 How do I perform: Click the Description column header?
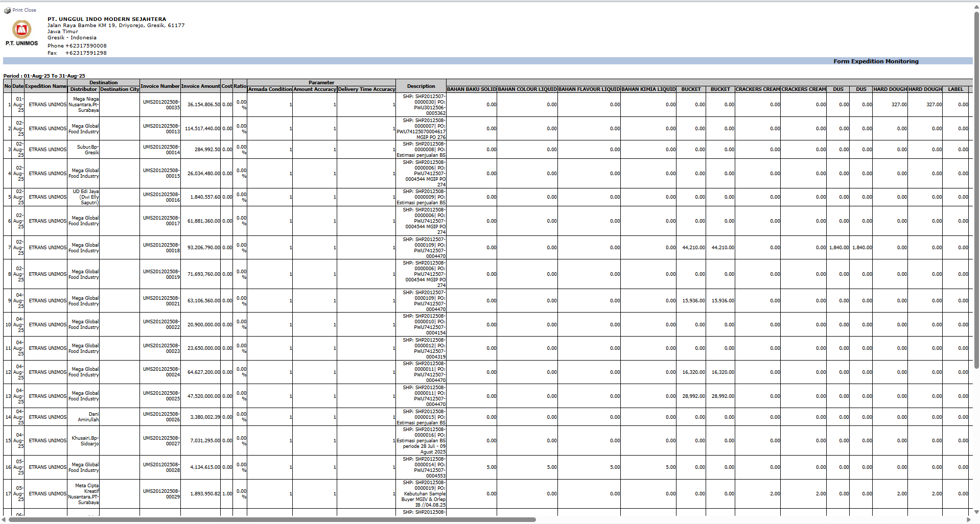coord(421,86)
